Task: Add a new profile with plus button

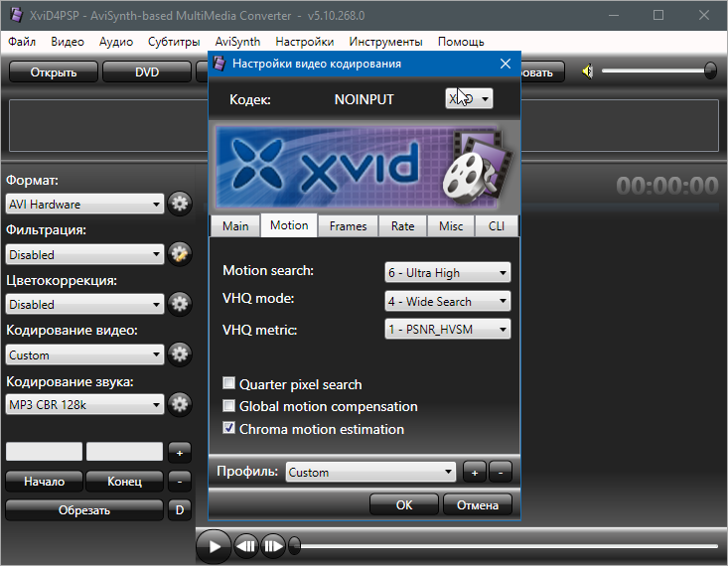Action: pyautogui.click(x=475, y=473)
